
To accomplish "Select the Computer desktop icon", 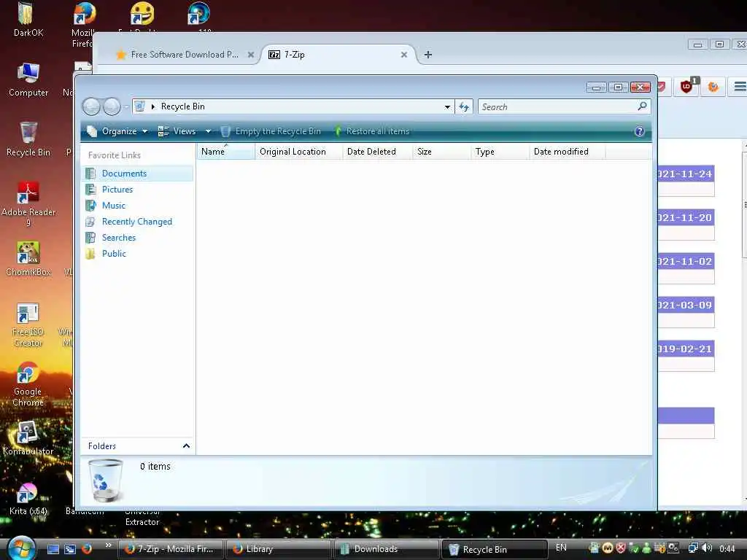I will [x=28, y=79].
